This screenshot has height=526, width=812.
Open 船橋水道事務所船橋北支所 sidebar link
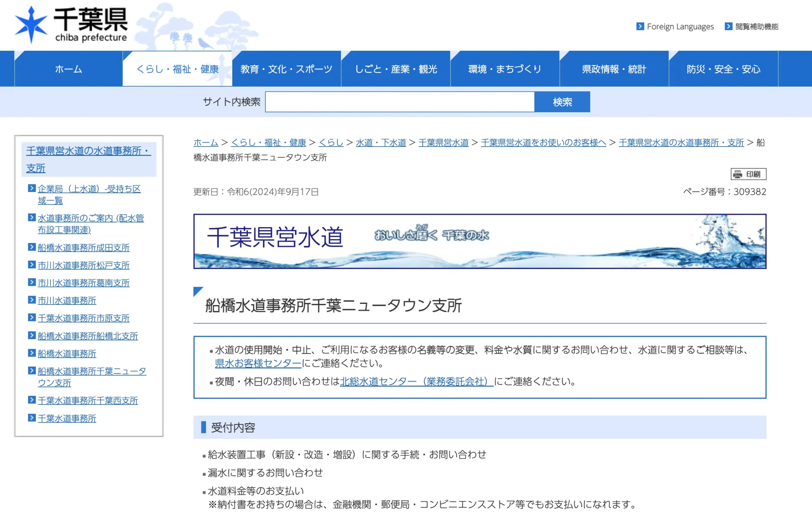(x=88, y=336)
